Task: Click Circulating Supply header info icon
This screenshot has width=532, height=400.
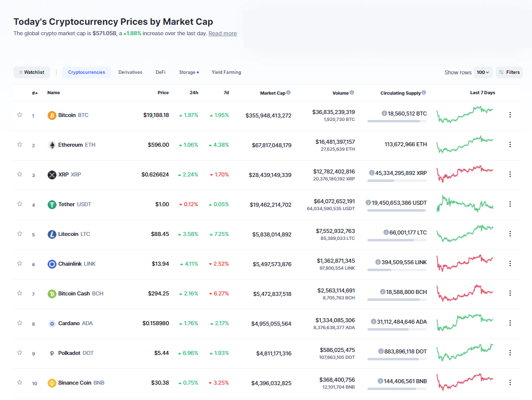Action: (424, 92)
